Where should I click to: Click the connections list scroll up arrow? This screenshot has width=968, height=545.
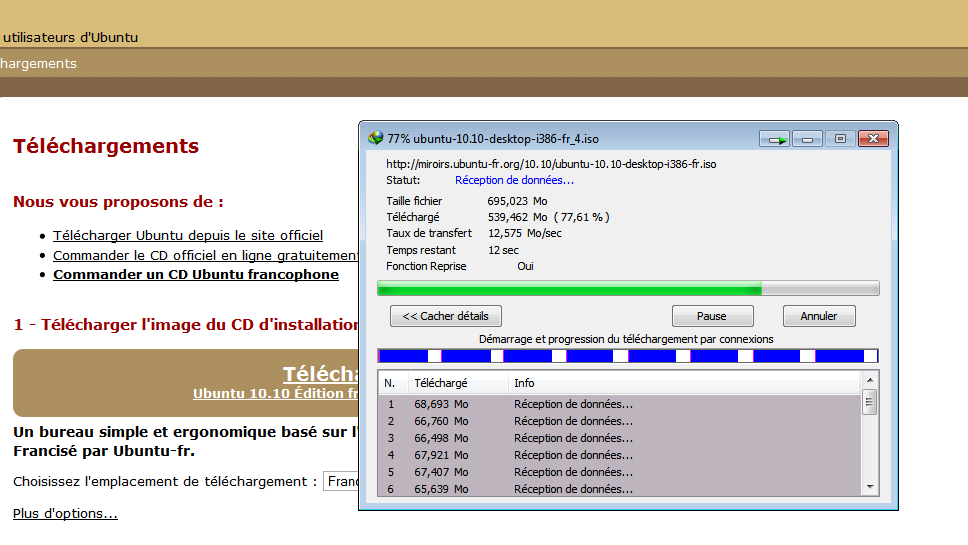tap(870, 380)
